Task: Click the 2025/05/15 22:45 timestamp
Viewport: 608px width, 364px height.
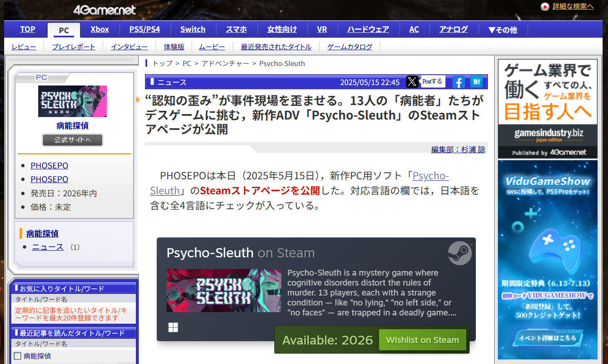Action: tap(370, 82)
